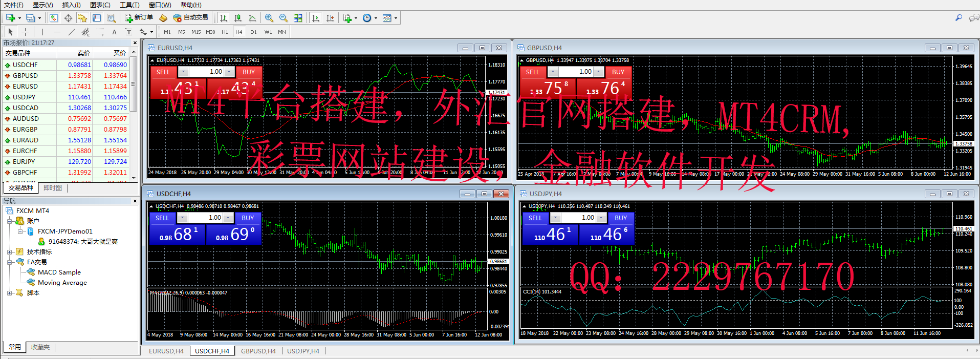Click the MetaEditor yellow book icon
Screen dimensions: 980x359
[x=163, y=18]
